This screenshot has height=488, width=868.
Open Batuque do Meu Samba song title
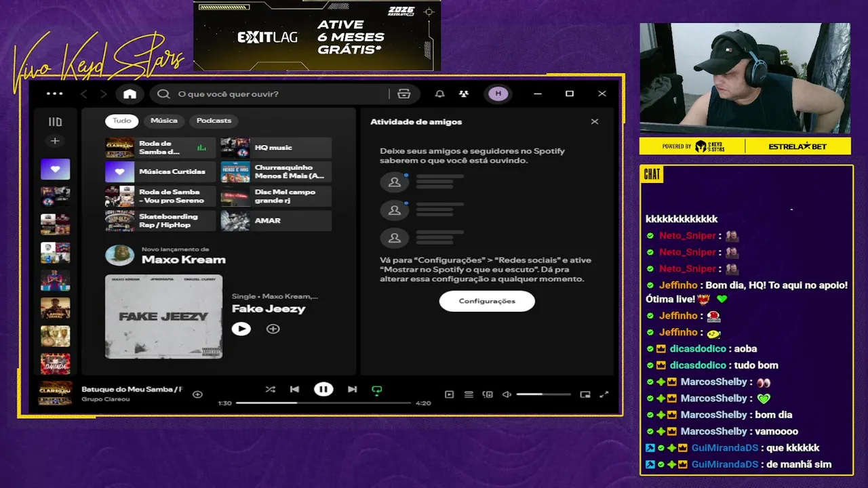click(132, 390)
